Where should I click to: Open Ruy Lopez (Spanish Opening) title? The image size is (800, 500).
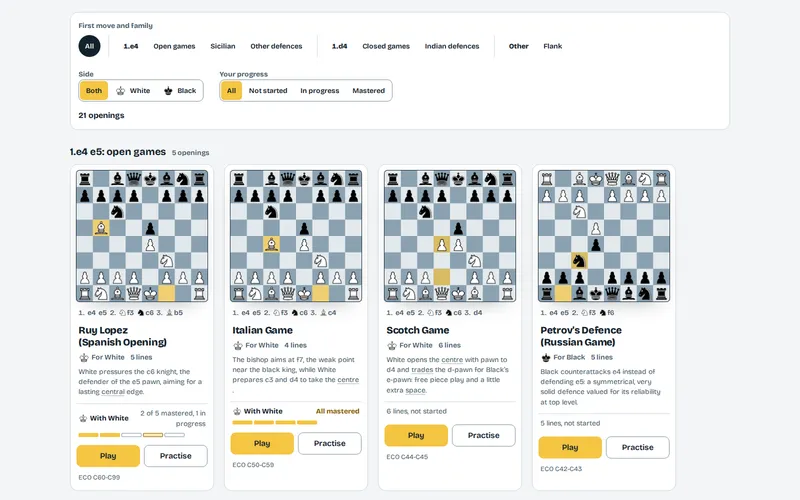coord(122,336)
